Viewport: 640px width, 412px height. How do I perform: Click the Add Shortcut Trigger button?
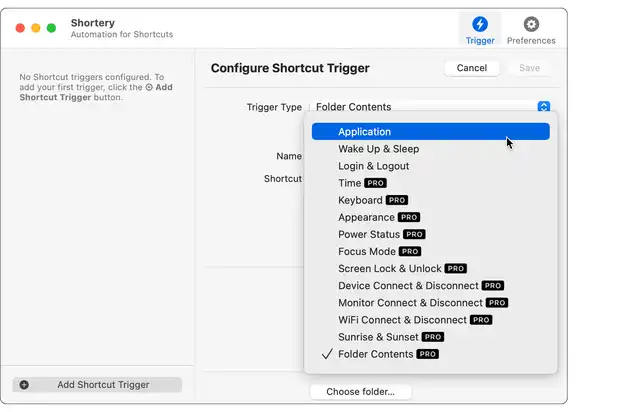click(103, 385)
